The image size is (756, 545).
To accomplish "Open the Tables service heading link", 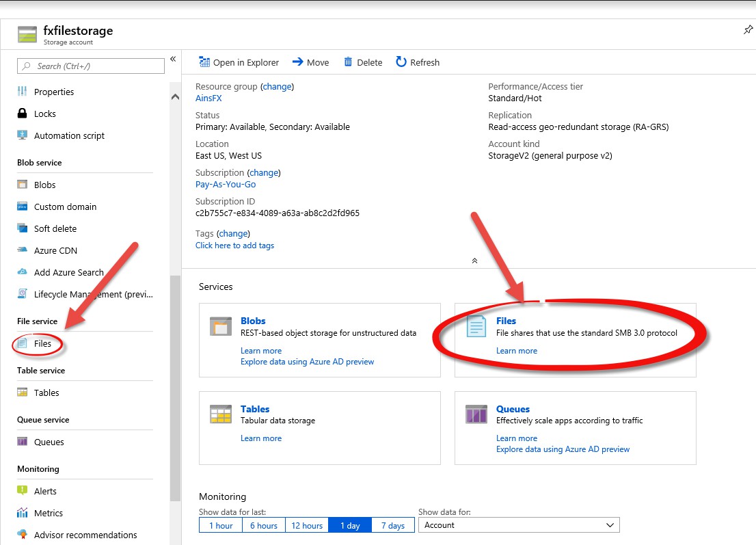I will click(255, 409).
